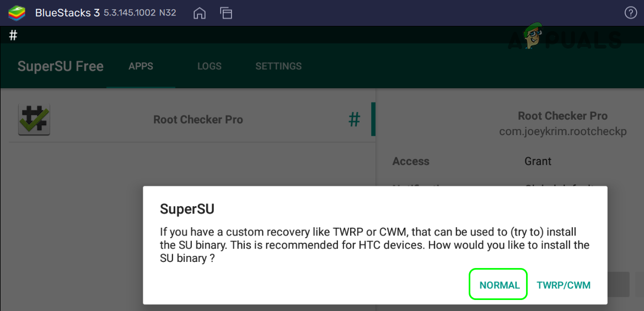Click the BlueStacks 3 title text

click(67, 13)
